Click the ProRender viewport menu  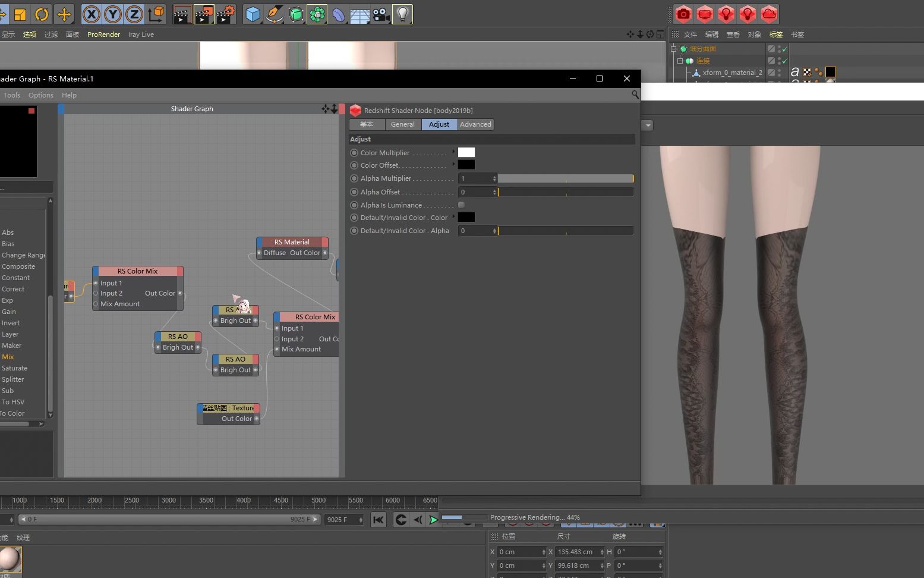(x=103, y=34)
